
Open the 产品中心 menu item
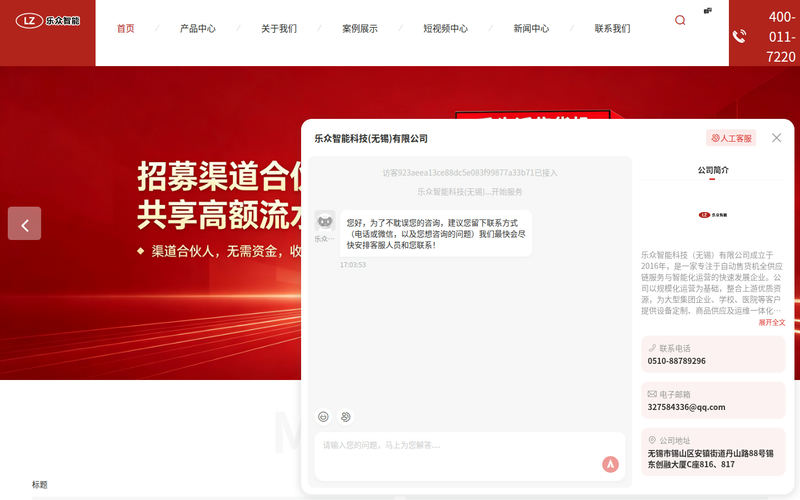(x=197, y=29)
